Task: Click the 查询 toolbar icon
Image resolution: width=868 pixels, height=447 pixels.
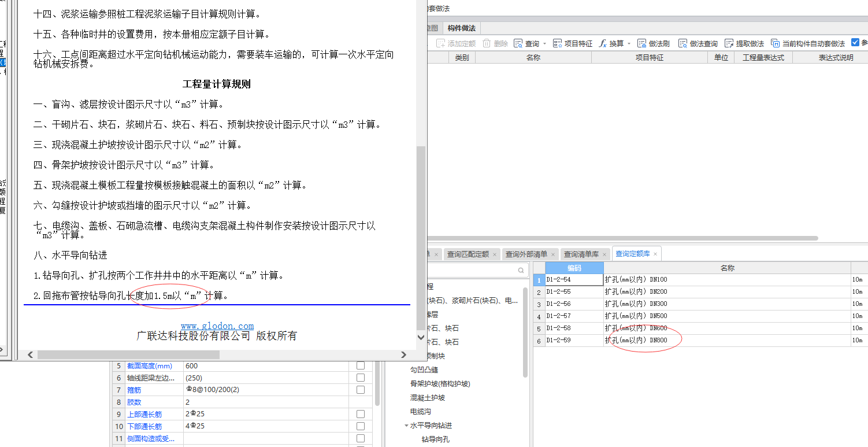Action: click(x=518, y=43)
